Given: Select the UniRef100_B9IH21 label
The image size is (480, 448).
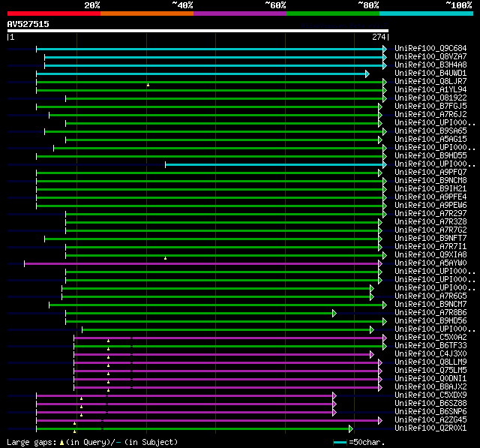Looking at the screenshot, I should click(x=430, y=189).
